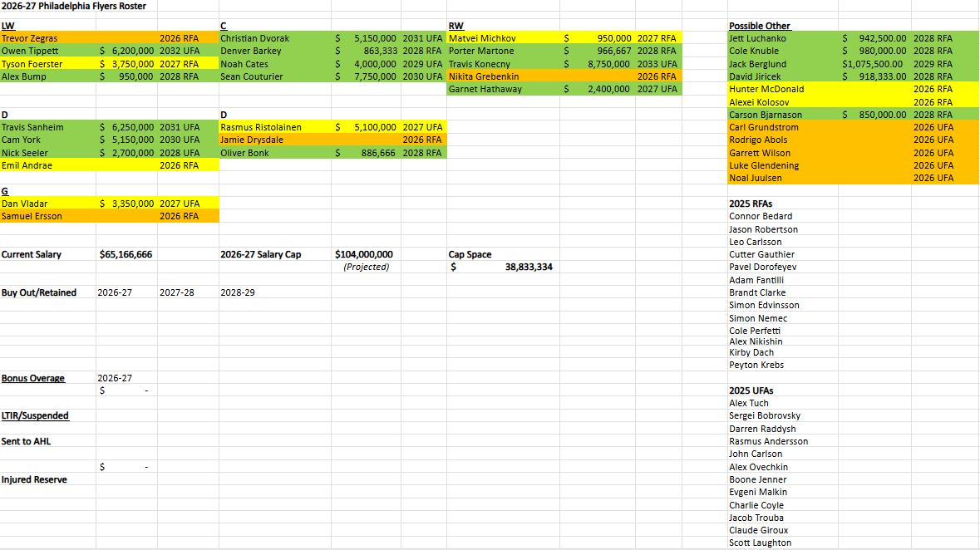
Task: Click the LW column header cell
Action: 48,26
